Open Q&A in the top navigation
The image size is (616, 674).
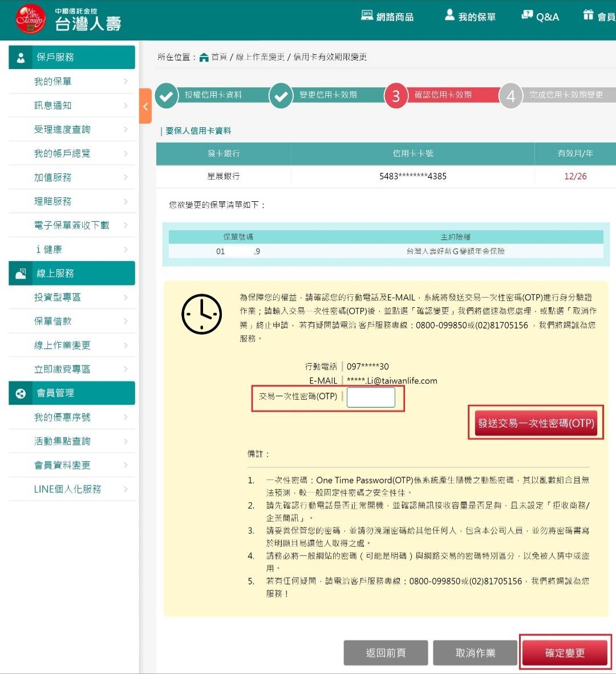(540, 17)
